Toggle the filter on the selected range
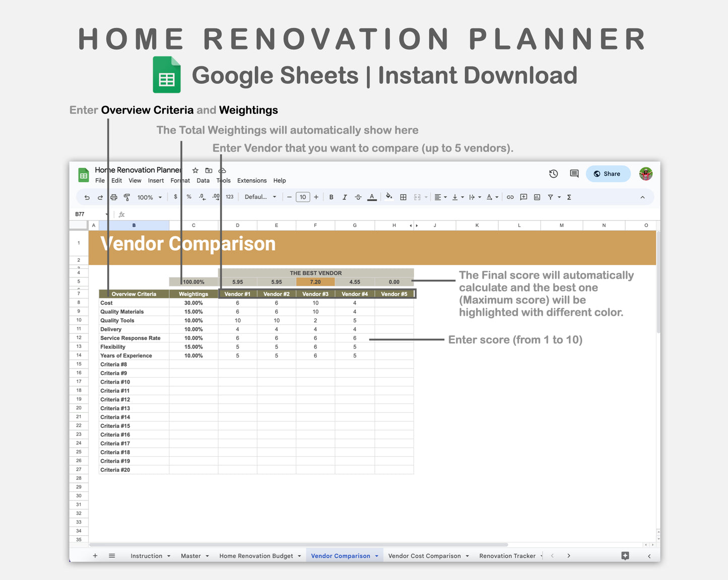Screen dimensions: 728x580 pos(551,197)
